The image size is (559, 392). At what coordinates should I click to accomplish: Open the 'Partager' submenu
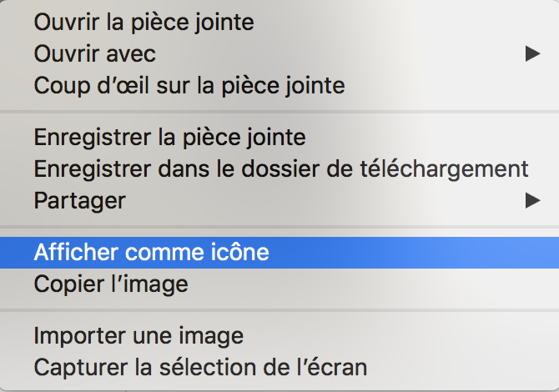pyautogui.click(x=80, y=200)
